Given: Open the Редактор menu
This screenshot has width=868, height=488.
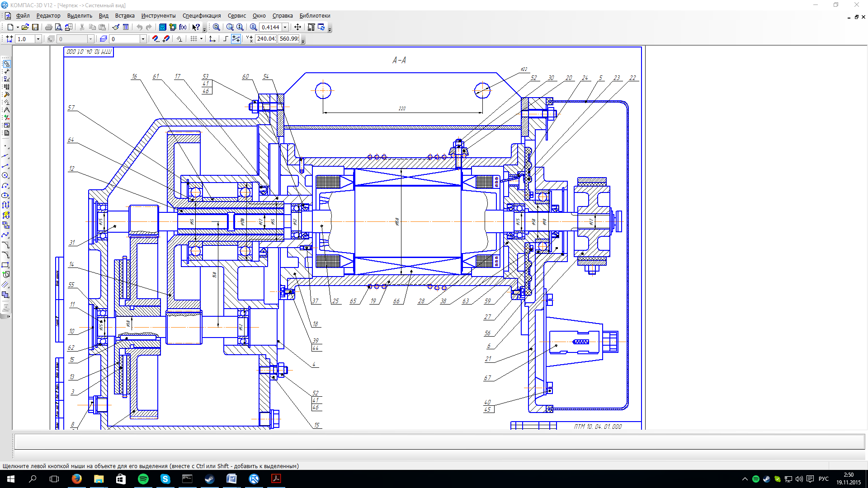Looking at the screenshot, I should [x=48, y=16].
